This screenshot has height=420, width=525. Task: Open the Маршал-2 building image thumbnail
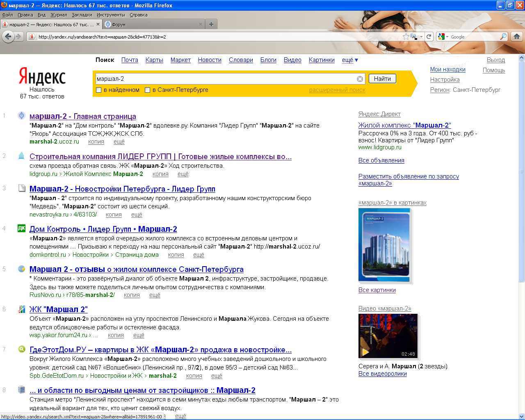[384, 245]
